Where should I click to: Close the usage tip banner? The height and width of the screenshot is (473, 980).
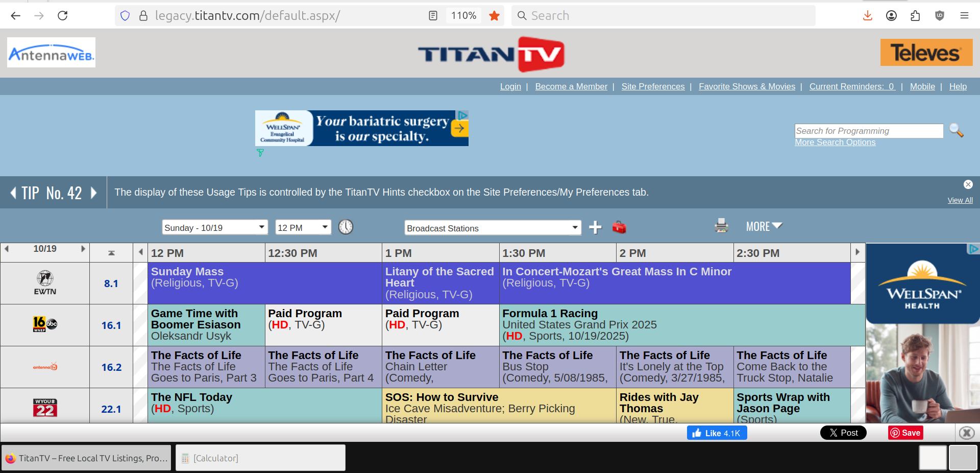(x=968, y=184)
